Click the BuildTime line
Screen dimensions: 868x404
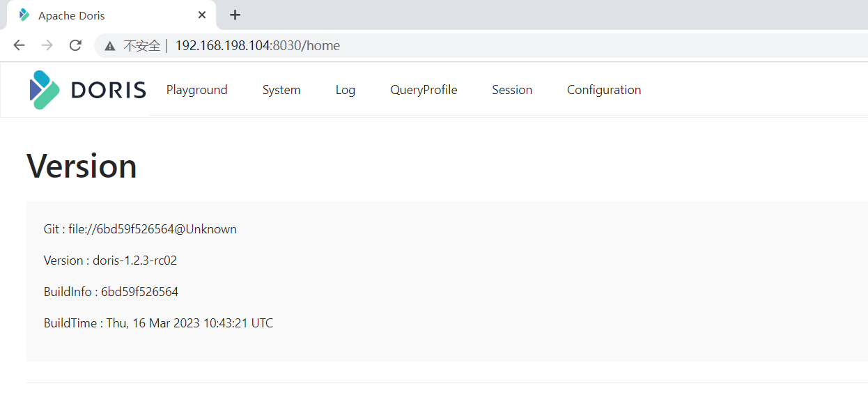[158, 323]
